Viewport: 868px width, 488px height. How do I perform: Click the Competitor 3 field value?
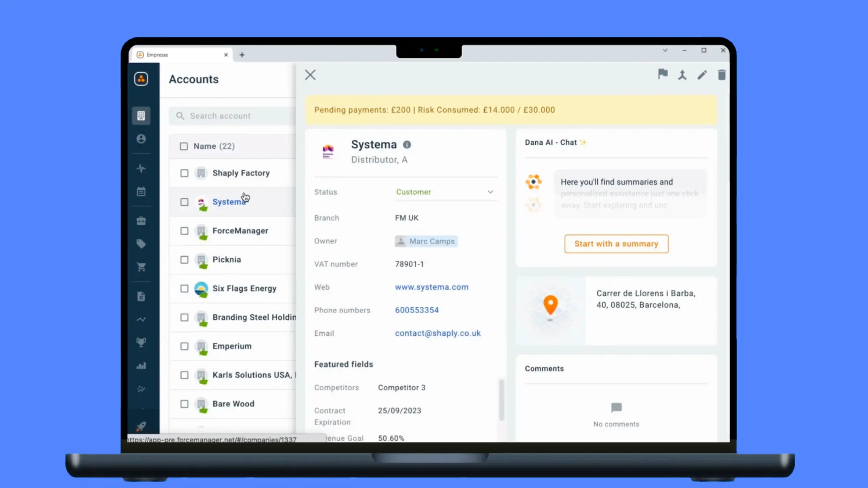[401, 388]
